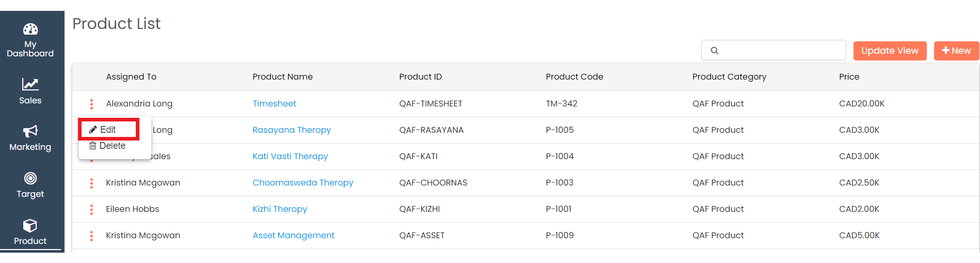Click the magnifier icon in the search box
Viewport: 980px width, 263px height.
[x=715, y=51]
